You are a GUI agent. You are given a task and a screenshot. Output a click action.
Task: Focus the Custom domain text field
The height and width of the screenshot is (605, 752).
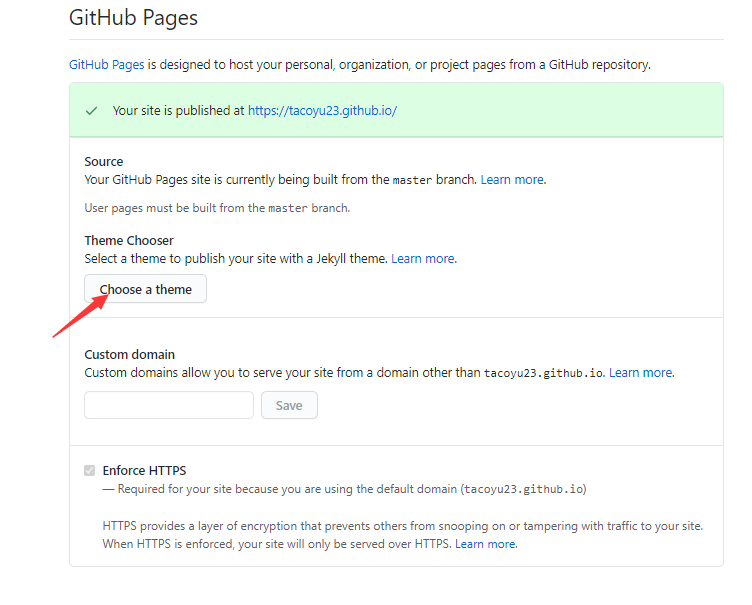point(169,405)
